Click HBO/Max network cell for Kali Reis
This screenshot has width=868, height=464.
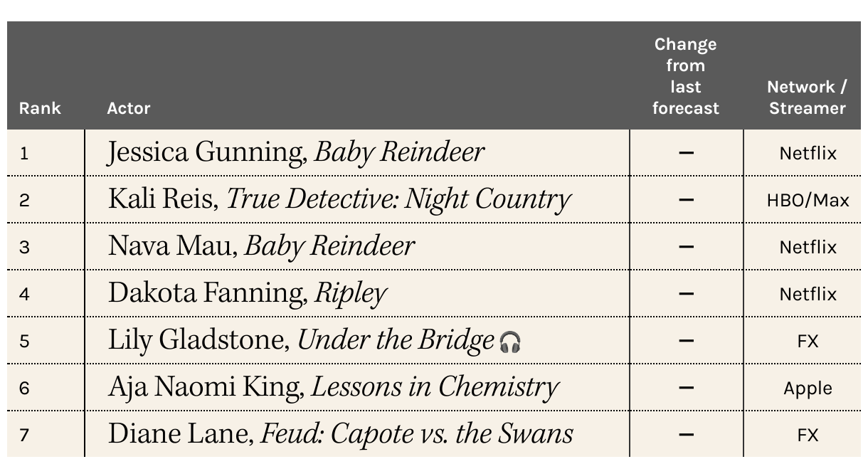pos(808,201)
